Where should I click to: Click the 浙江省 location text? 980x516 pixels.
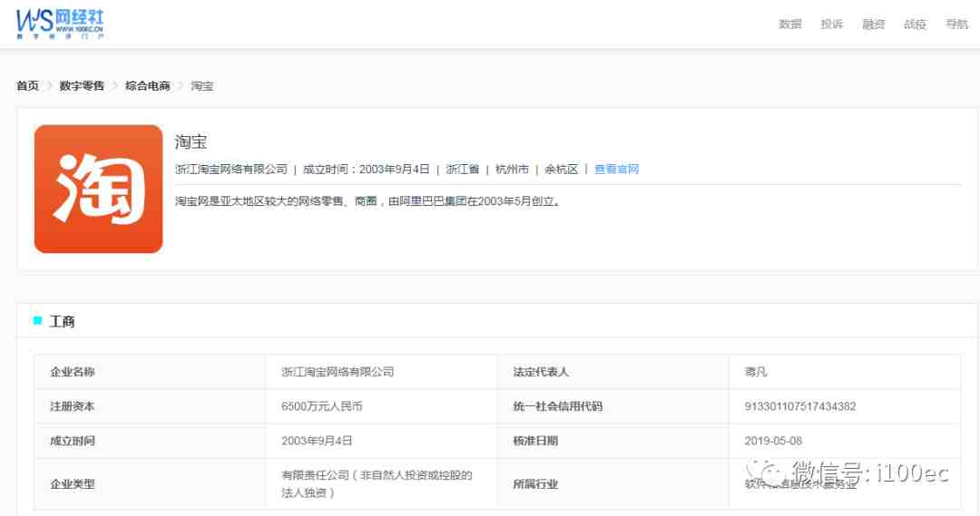pyautogui.click(x=463, y=170)
